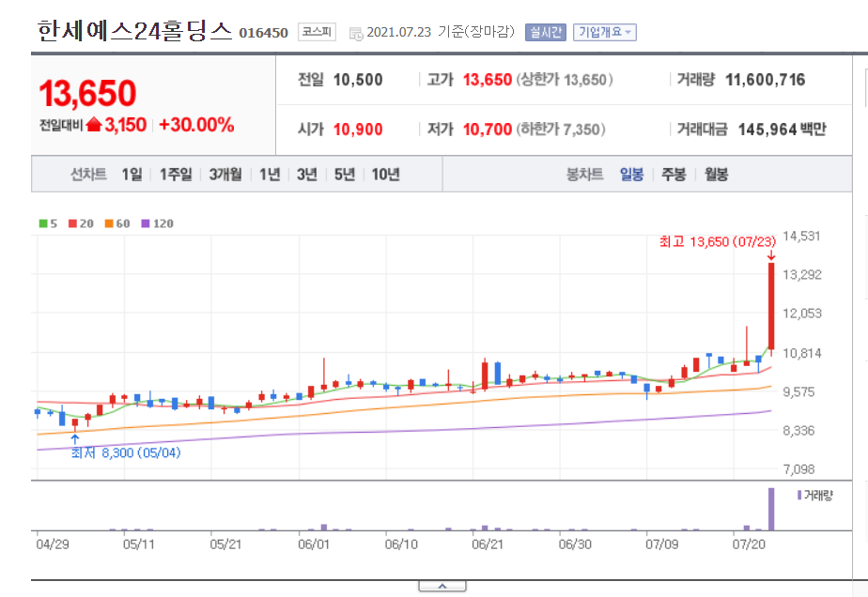Click the stock code 016450
The height and width of the screenshot is (597, 868).
(x=263, y=33)
